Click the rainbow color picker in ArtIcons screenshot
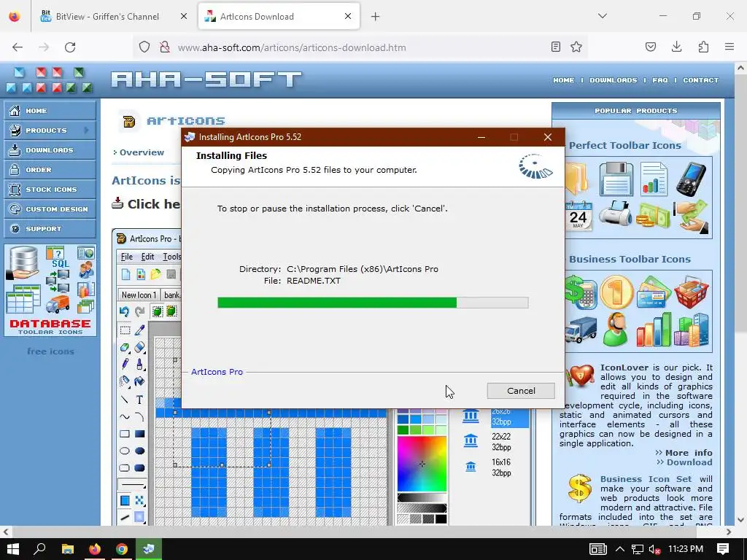747x560 pixels. (x=422, y=463)
